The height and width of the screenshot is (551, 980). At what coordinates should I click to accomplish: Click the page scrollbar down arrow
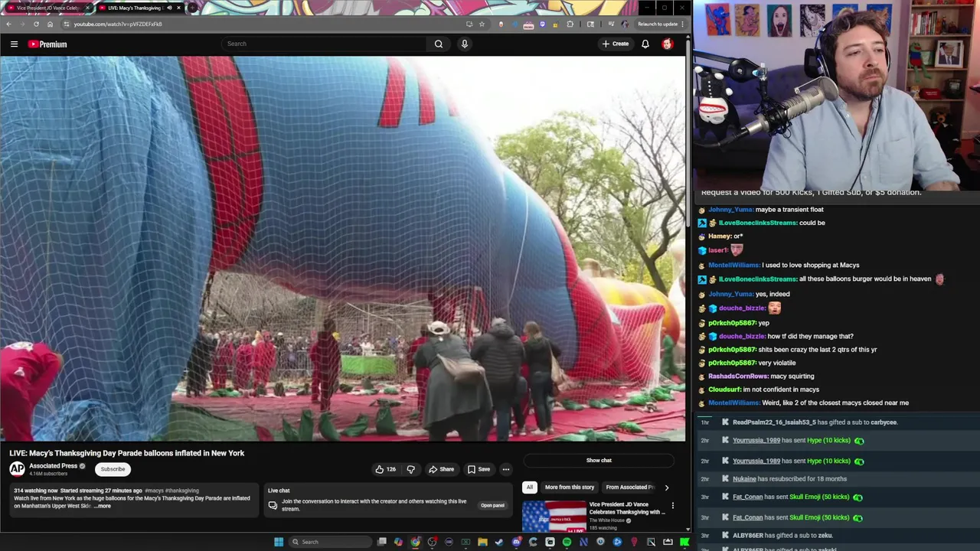[x=688, y=529]
